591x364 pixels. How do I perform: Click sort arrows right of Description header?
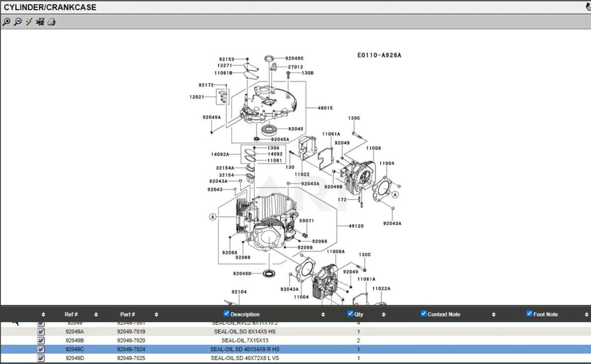tap(323, 315)
